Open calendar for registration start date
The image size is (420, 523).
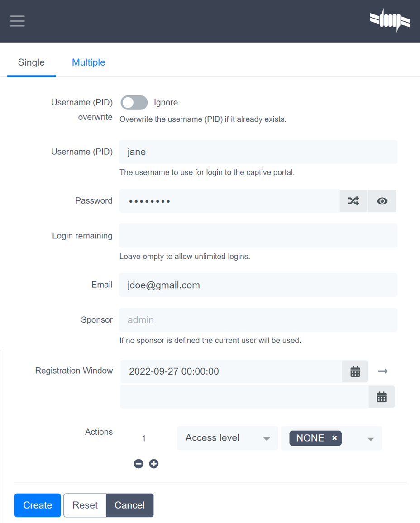click(355, 371)
